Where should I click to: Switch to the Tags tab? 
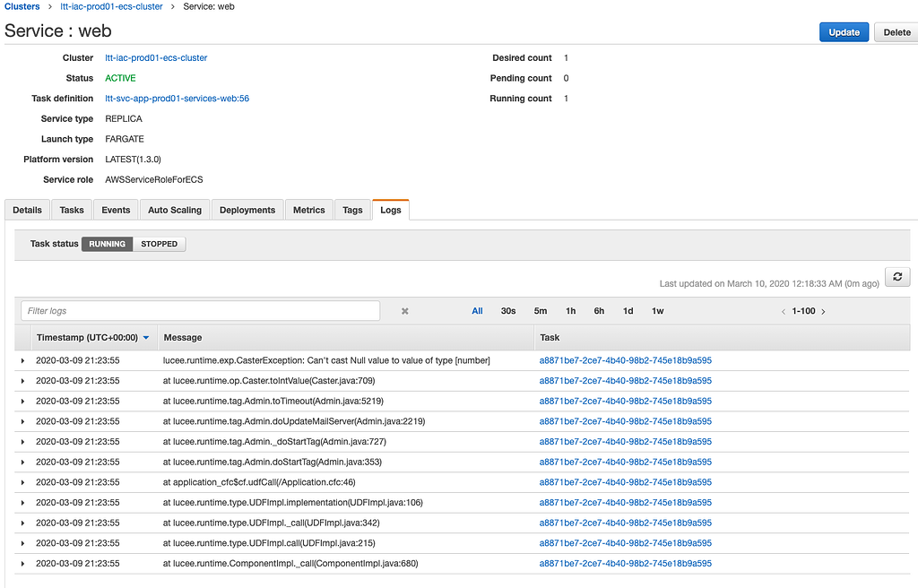[352, 211]
